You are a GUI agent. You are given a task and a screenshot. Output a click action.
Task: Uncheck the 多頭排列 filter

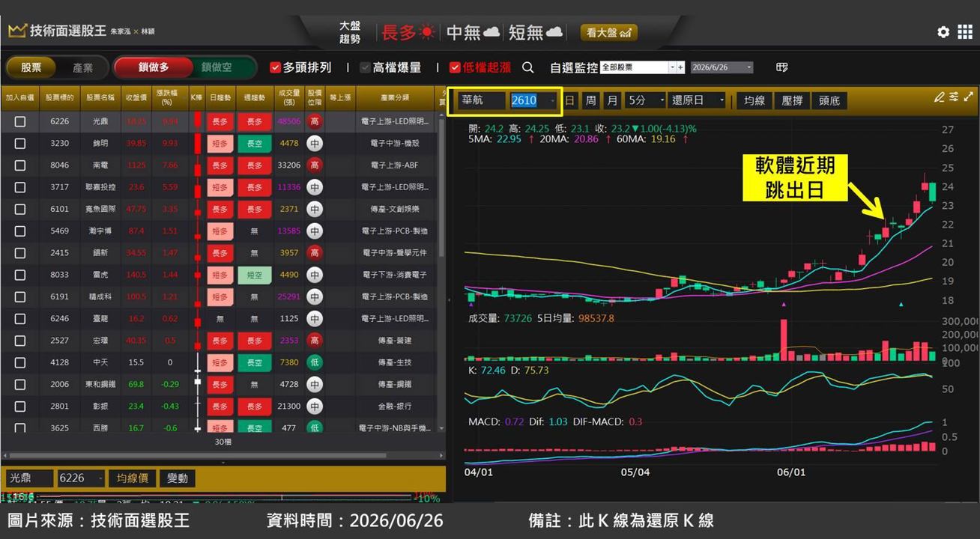[275, 67]
